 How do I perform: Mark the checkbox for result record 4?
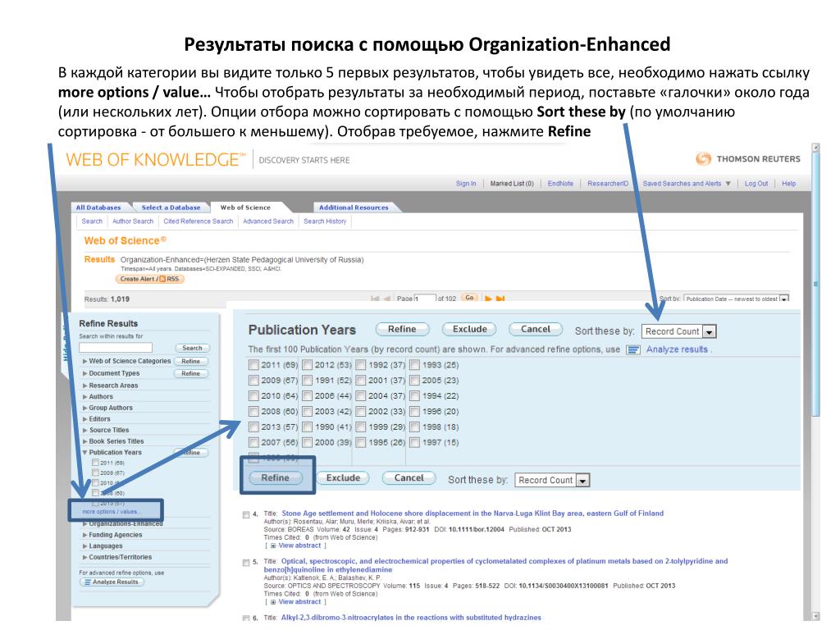[246, 514]
